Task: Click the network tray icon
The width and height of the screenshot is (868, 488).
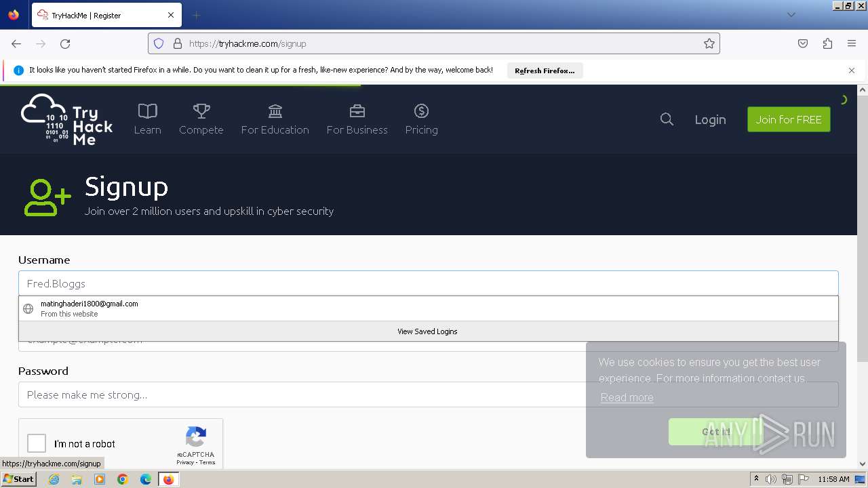Action: point(787,479)
